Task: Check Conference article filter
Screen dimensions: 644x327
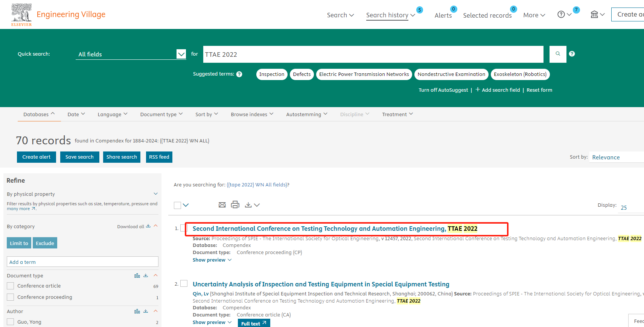Action: click(11, 286)
